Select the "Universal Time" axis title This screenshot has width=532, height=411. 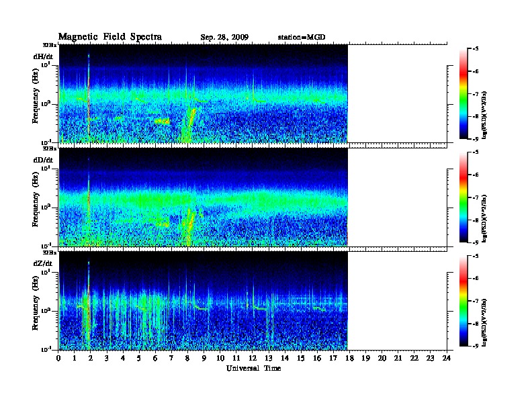coord(253,368)
